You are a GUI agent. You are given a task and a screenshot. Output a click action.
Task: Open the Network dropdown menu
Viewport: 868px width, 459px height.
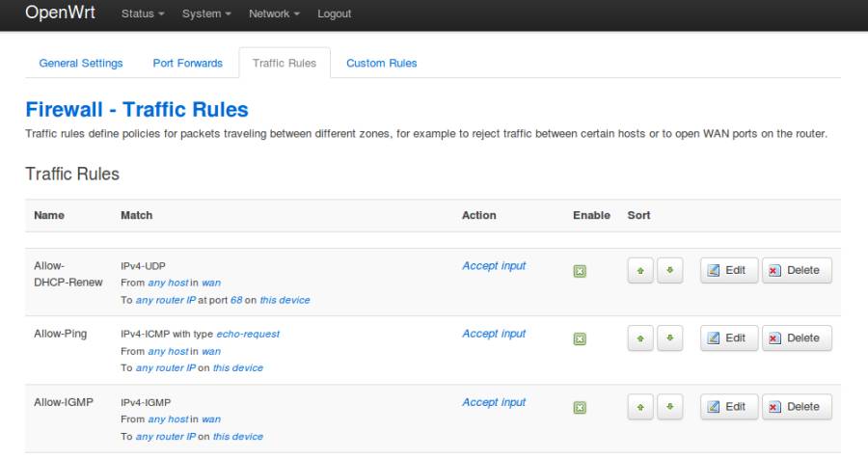pos(274,13)
